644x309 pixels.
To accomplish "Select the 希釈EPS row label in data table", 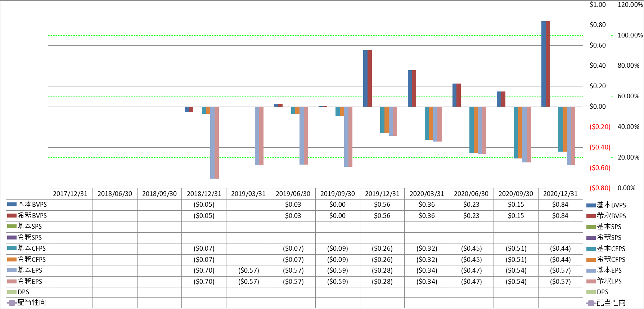I will click(30, 281).
